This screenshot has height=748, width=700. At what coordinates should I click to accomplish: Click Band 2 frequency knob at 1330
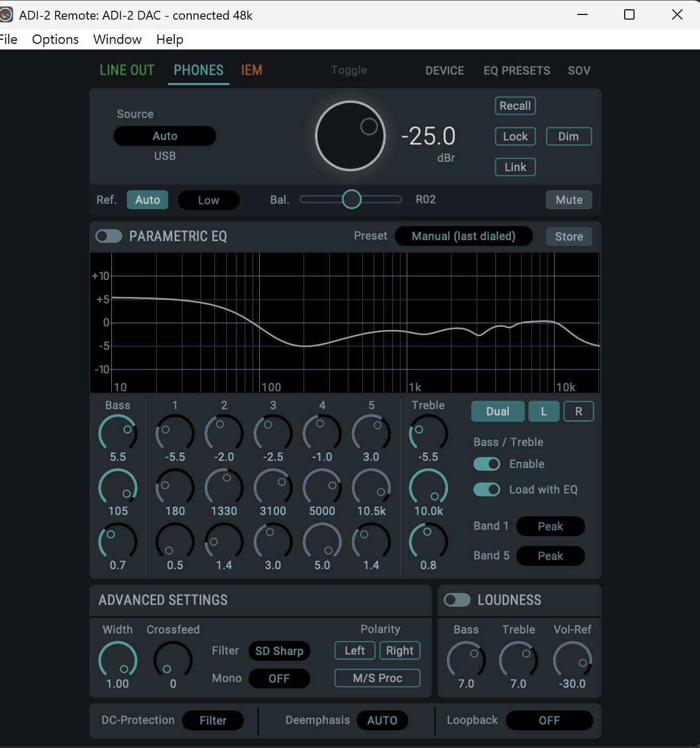[x=224, y=487]
